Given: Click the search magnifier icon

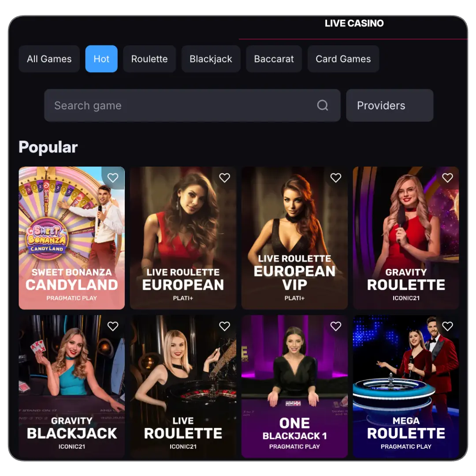Looking at the screenshot, I should tap(323, 105).
